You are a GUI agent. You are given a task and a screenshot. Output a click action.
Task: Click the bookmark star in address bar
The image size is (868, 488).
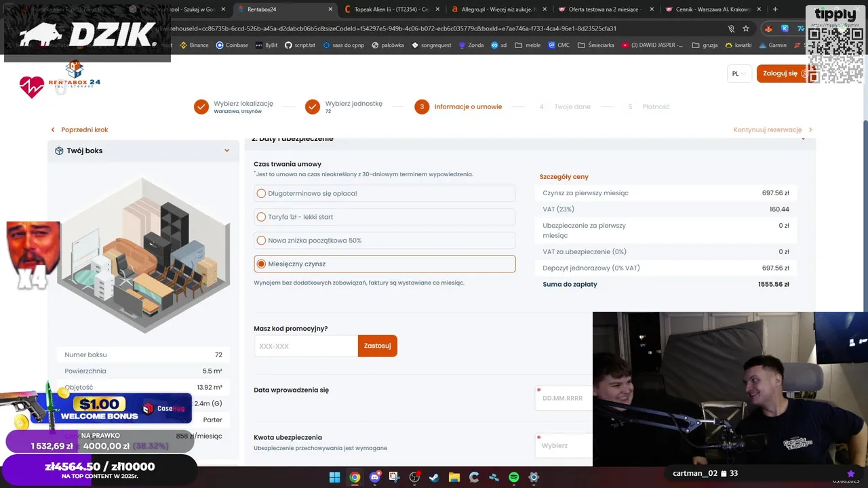[746, 28]
